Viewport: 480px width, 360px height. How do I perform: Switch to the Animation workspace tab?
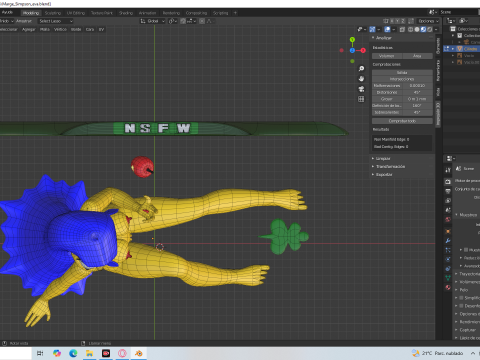click(x=147, y=13)
